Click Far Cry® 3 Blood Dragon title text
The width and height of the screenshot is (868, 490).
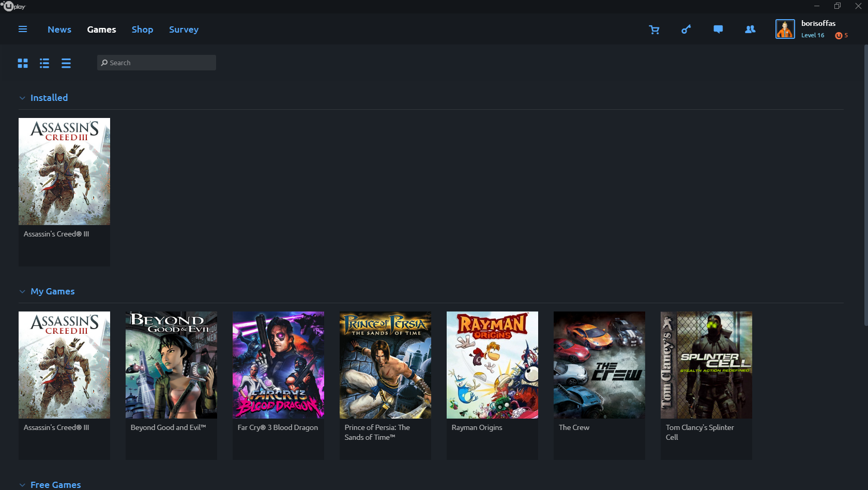[x=278, y=427]
